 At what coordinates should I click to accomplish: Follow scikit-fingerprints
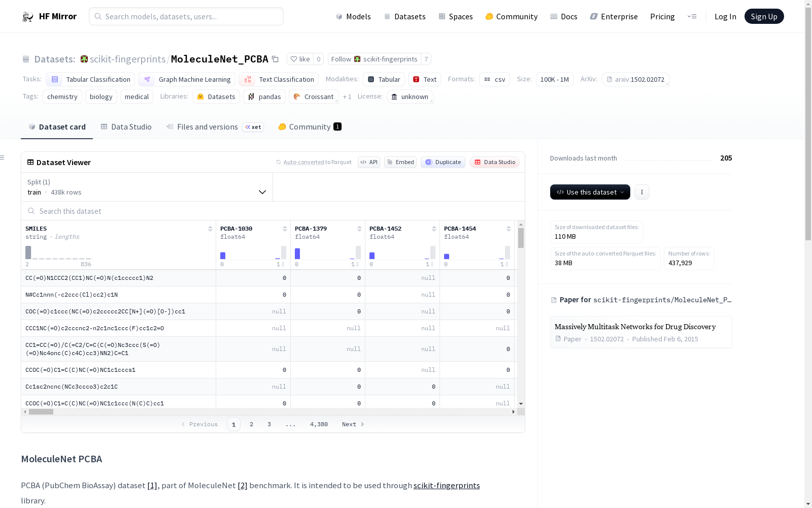(375, 59)
